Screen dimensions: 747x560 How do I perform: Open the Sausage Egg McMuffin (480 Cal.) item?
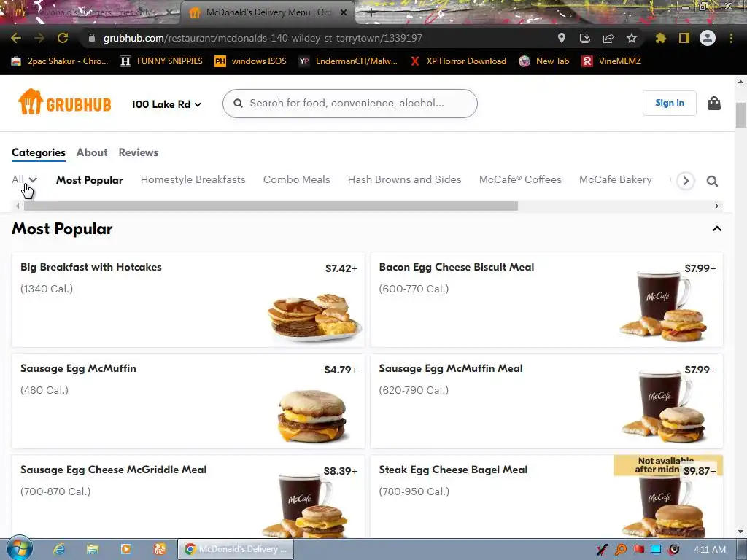point(187,401)
